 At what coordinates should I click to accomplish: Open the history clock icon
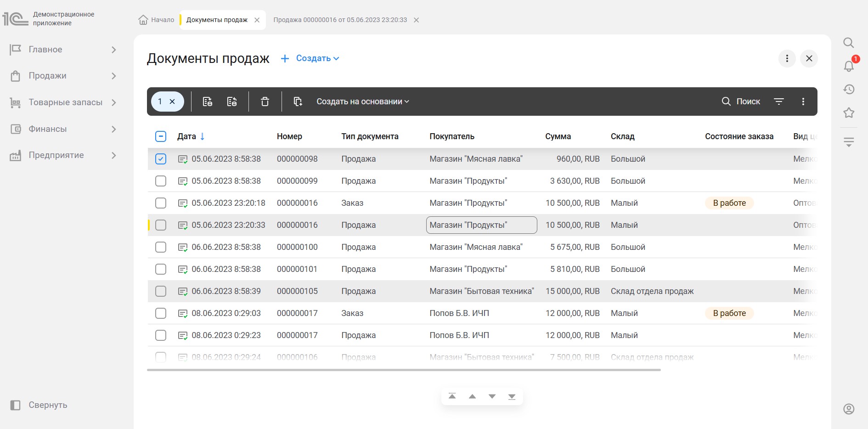pos(849,89)
